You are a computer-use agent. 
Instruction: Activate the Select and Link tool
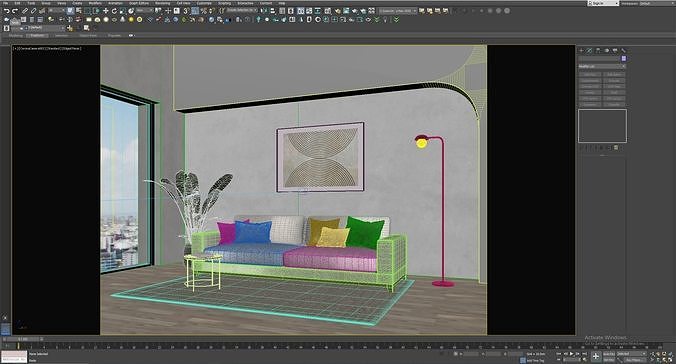tap(25, 11)
